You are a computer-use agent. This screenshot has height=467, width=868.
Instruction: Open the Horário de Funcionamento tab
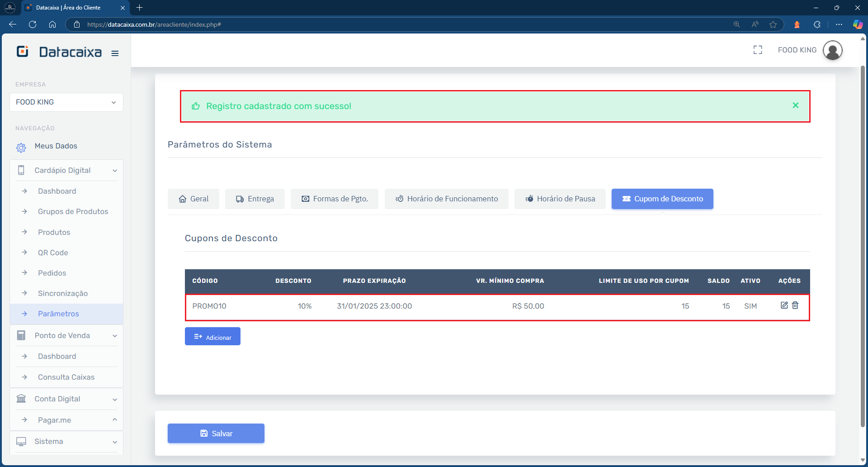446,199
